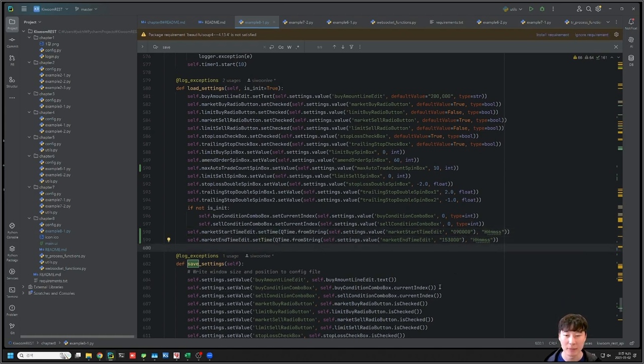Go to previous search occurrence
Screen dimensions: 644x364
pyautogui.click(x=334, y=47)
